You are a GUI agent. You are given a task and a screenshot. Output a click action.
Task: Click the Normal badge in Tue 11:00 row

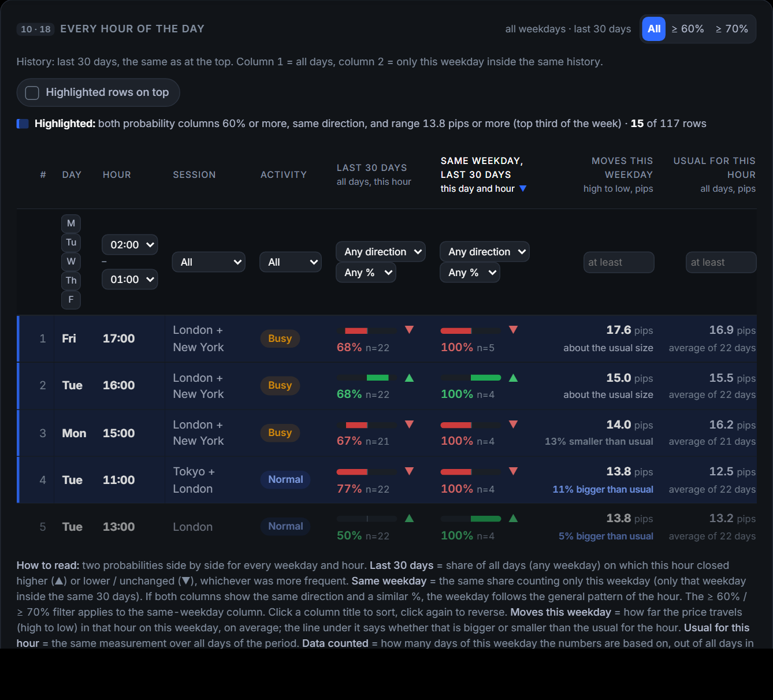(285, 479)
